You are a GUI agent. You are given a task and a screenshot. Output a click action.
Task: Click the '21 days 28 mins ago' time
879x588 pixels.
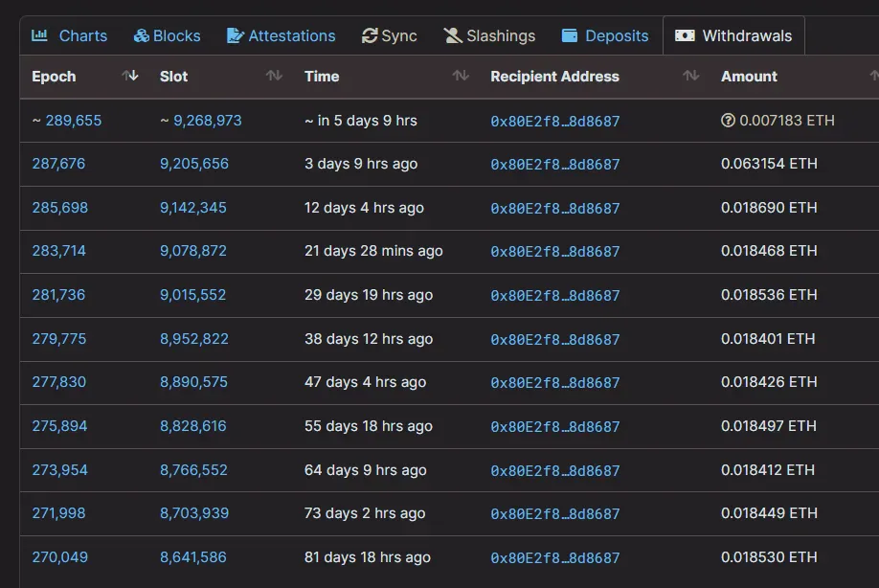coord(373,251)
